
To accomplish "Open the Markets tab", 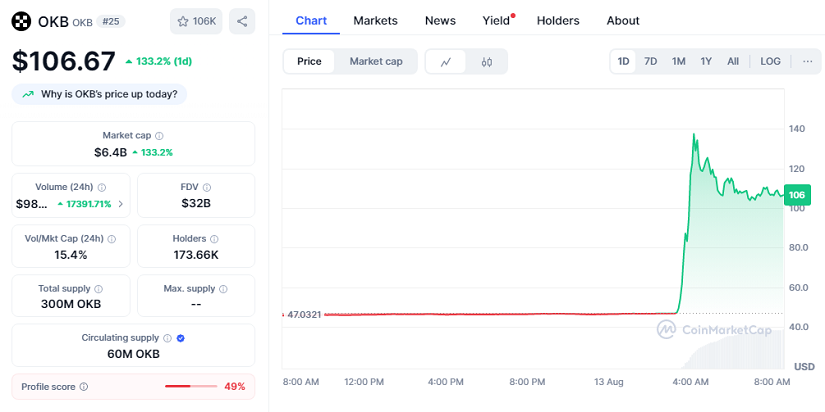I will point(375,20).
